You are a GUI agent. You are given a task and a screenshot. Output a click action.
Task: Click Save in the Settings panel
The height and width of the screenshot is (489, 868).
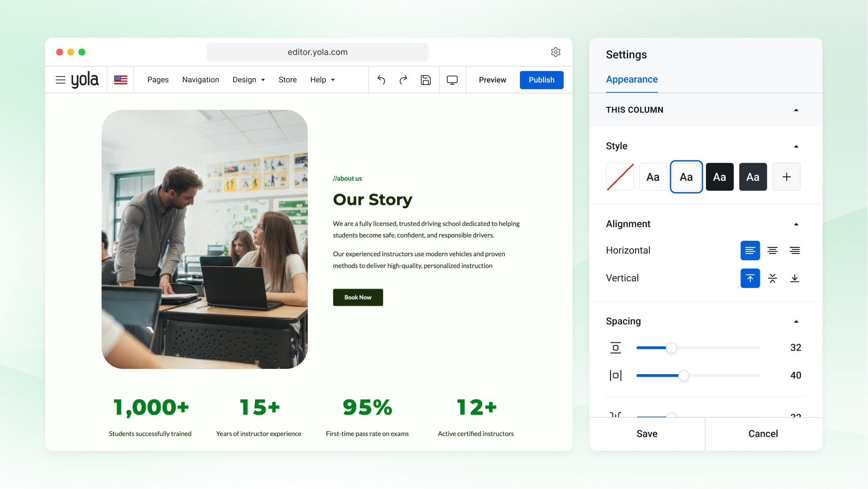(x=647, y=434)
